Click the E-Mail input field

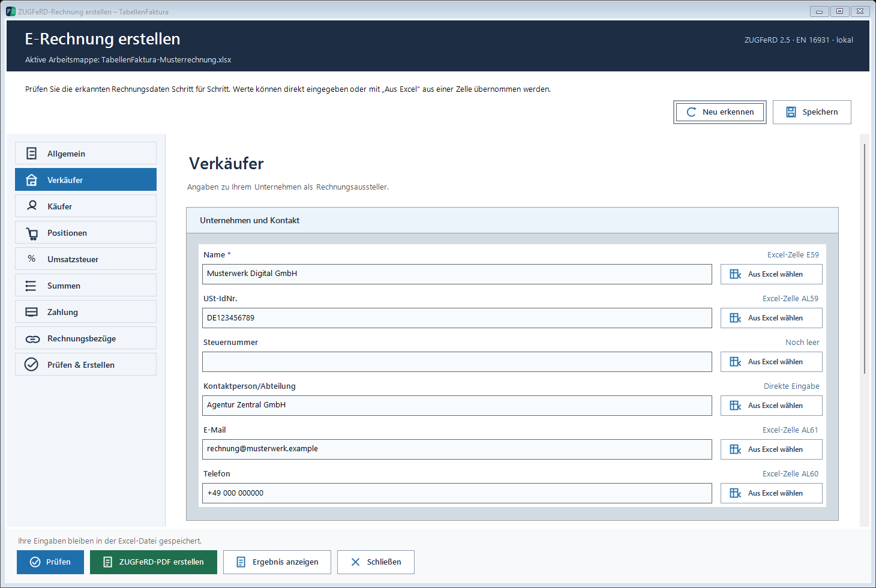[457, 449]
